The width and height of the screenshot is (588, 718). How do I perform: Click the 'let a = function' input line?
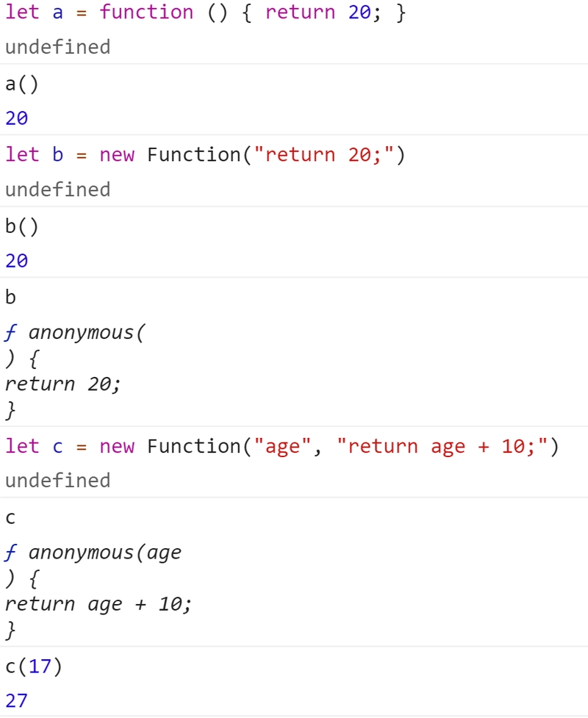(205, 12)
